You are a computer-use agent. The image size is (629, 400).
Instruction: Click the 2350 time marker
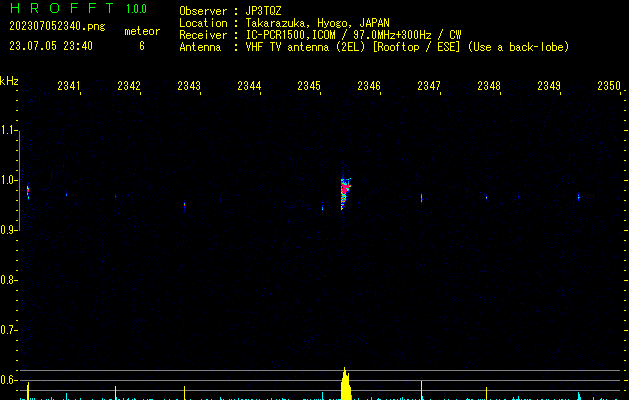point(608,87)
